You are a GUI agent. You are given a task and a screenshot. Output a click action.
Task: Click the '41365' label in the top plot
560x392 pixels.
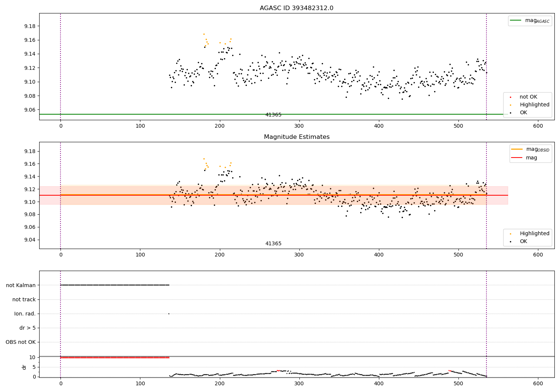[273, 115]
